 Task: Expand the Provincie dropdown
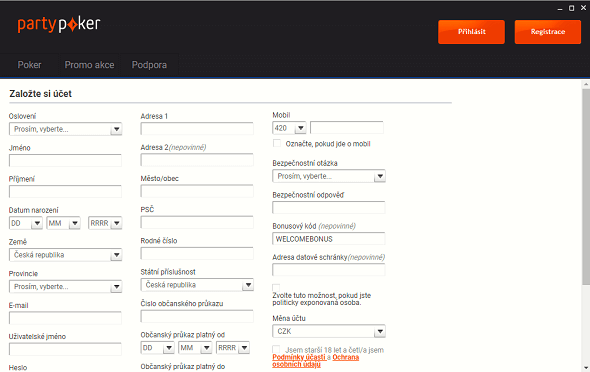pos(65,287)
